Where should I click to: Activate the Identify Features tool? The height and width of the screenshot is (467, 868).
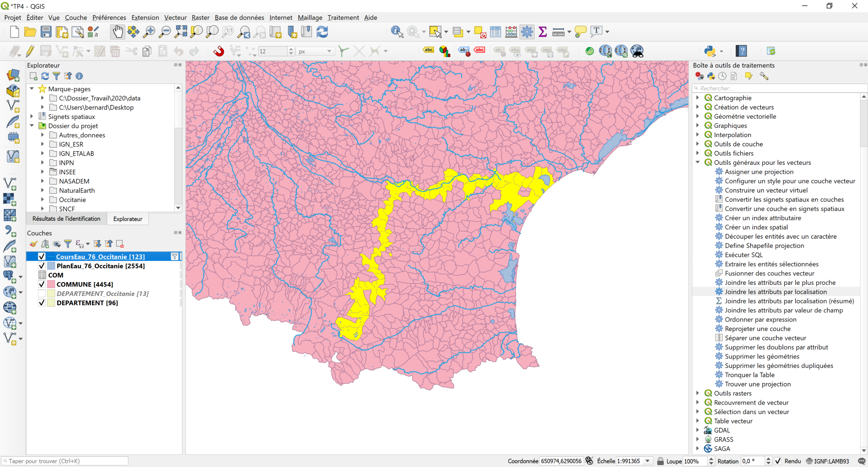[396, 32]
